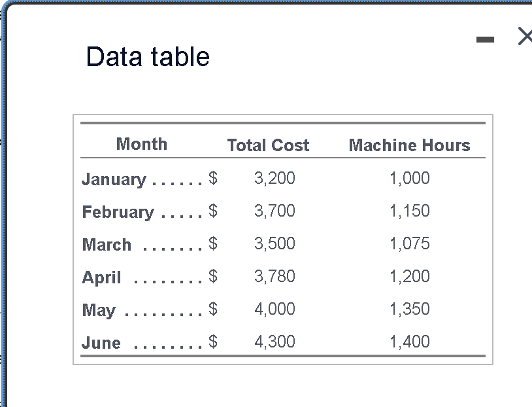Click February total cost 3,700
The height and width of the screenshot is (407, 532).
(274, 211)
